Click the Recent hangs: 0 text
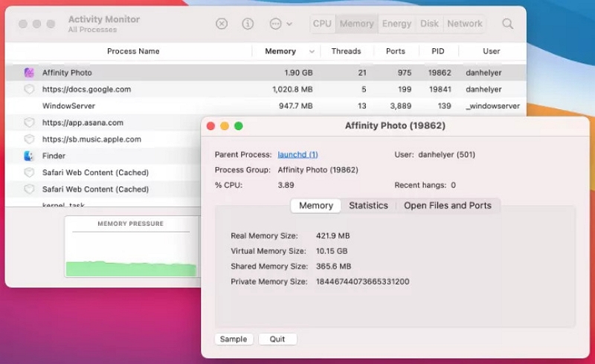 425,185
